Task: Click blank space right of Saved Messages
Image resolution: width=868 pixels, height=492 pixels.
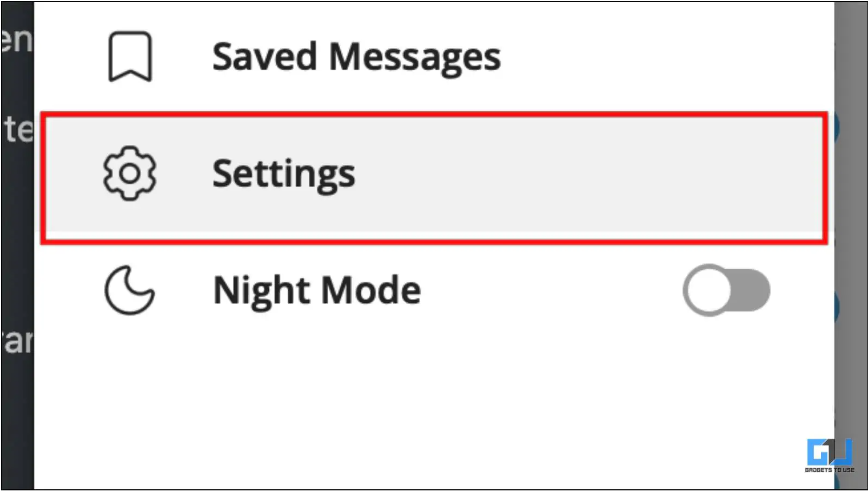Action: (x=665, y=57)
